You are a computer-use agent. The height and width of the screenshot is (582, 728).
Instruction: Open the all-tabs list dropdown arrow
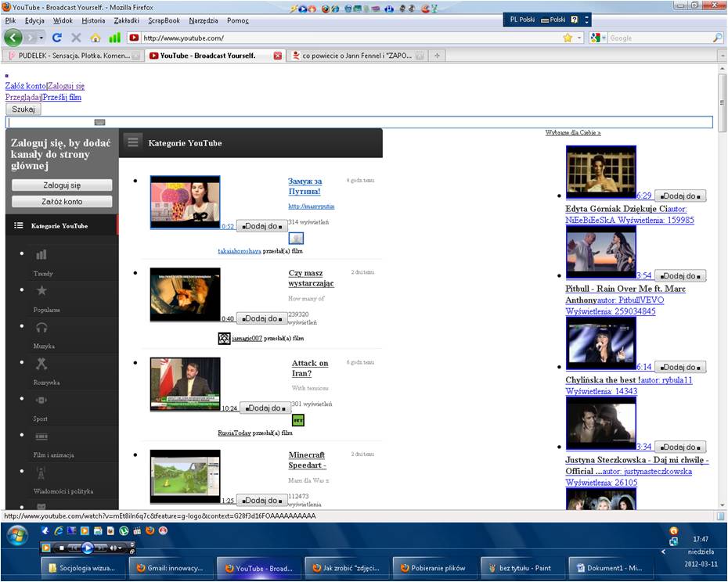[x=722, y=56]
